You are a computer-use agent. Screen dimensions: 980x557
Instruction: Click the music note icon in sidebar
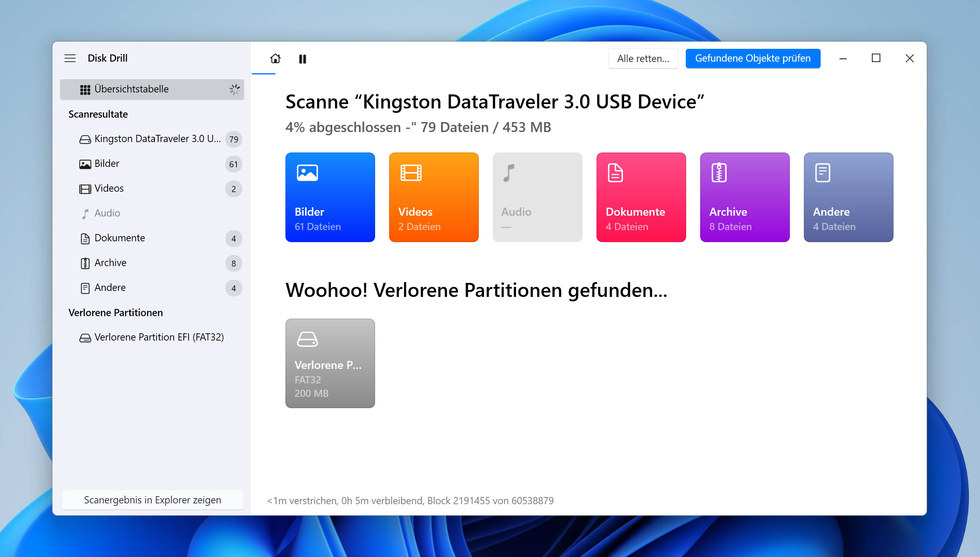[85, 214]
